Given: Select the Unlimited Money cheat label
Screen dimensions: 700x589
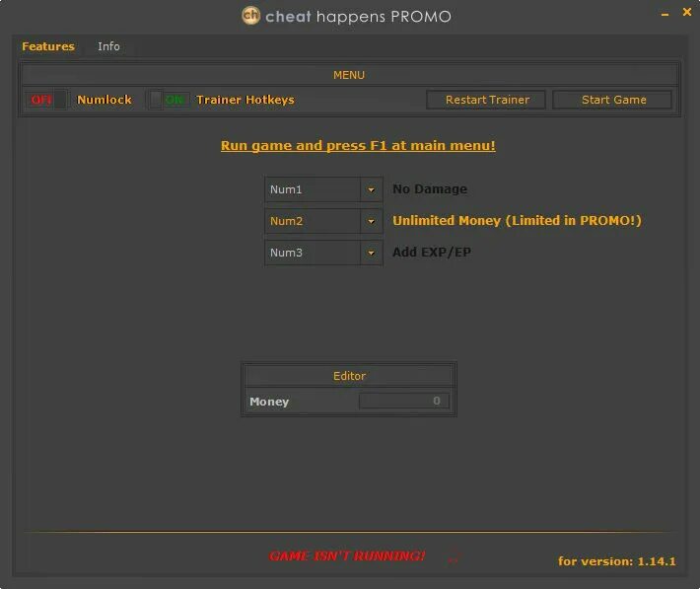Looking at the screenshot, I should (x=517, y=220).
